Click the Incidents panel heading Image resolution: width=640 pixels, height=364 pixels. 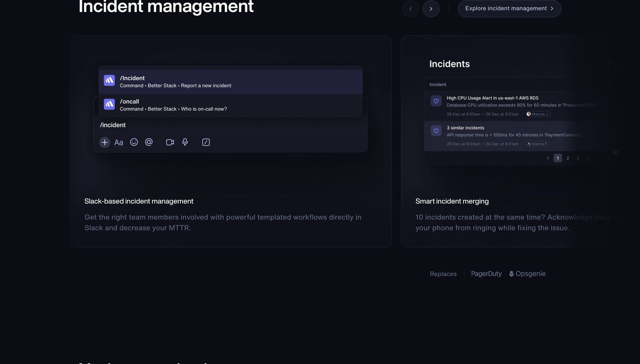pyautogui.click(x=449, y=64)
